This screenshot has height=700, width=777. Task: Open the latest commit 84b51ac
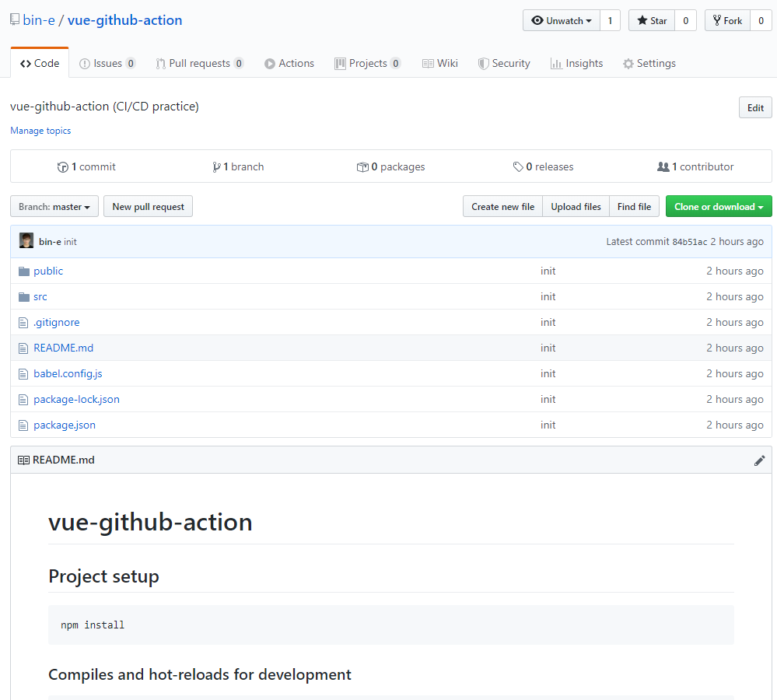click(x=689, y=242)
